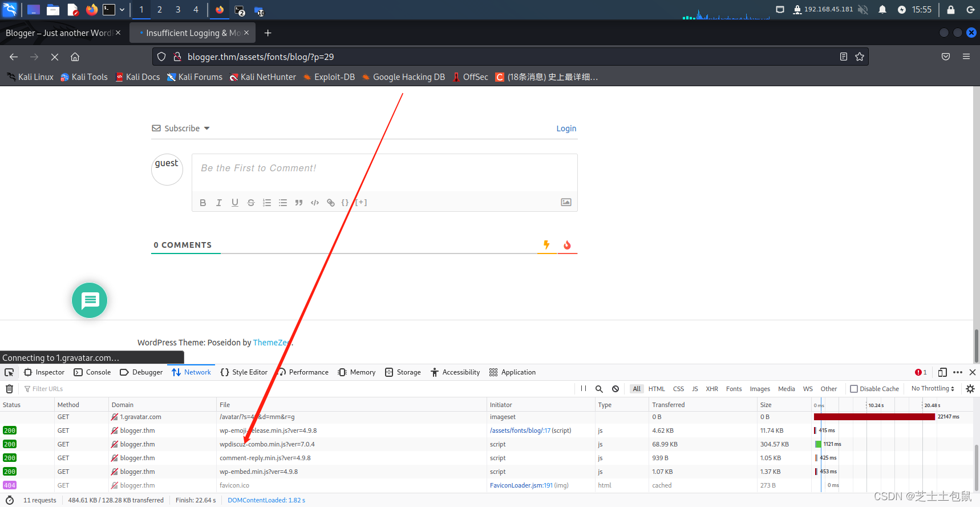Screen dimensions: 980x507
Task: Filter requests by HTML
Action: [x=657, y=389]
